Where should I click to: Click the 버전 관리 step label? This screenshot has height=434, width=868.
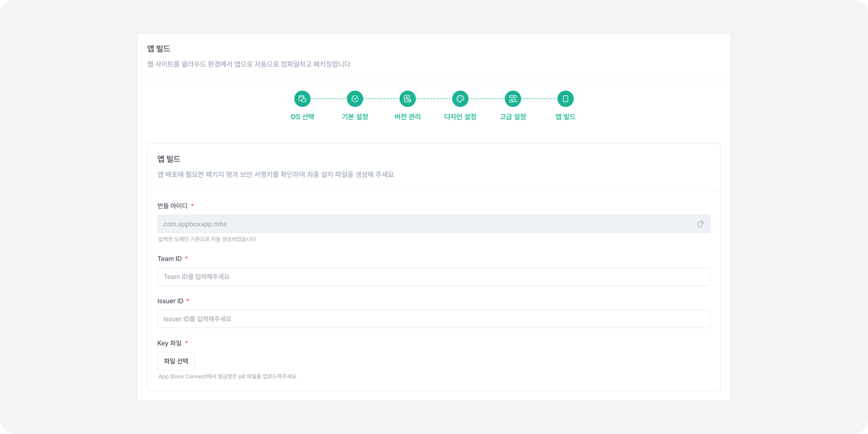click(407, 117)
